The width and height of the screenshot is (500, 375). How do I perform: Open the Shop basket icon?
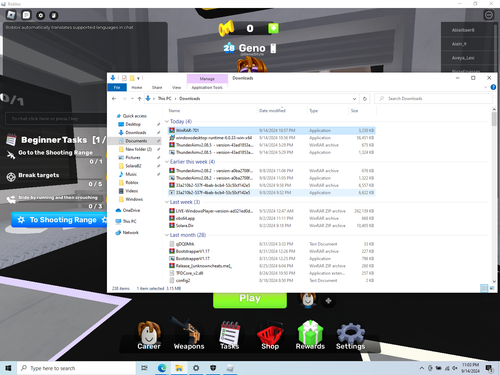[270, 335]
